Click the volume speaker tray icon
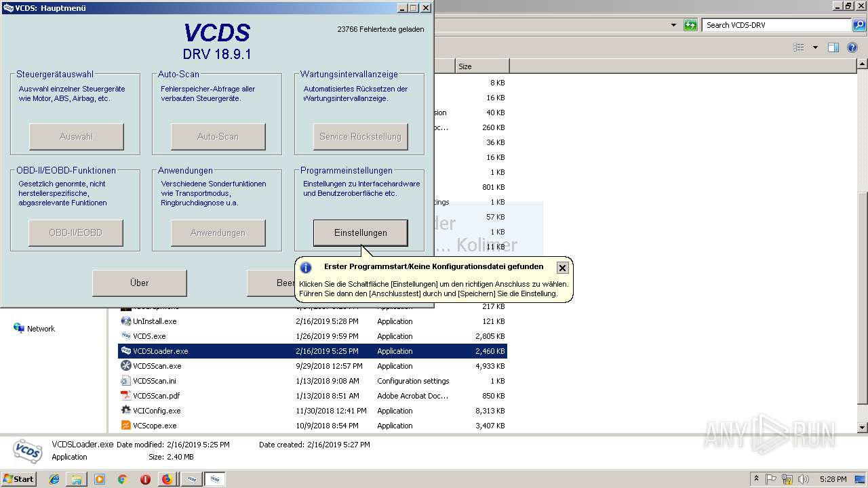The height and width of the screenshot is (488, 868). point(804,479)
